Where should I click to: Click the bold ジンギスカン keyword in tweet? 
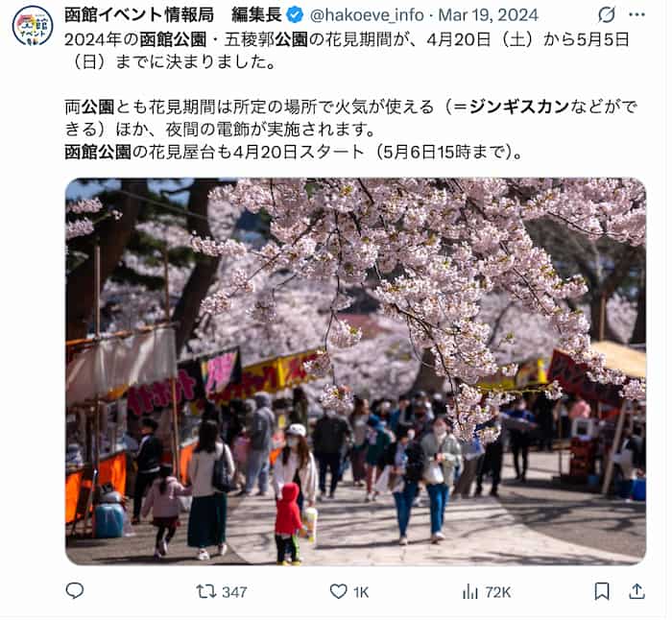pos(519,107)
